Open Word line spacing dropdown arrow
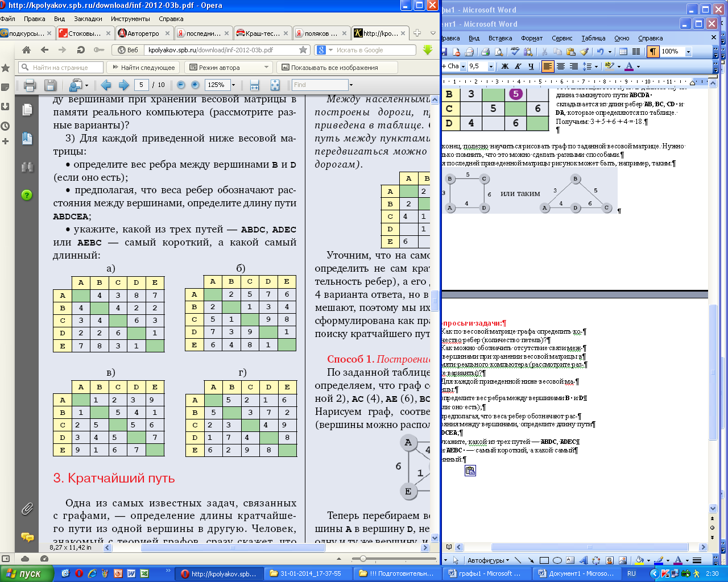This screenshot has height=582, width=728. pyautogui.click(x=596, y=66)
